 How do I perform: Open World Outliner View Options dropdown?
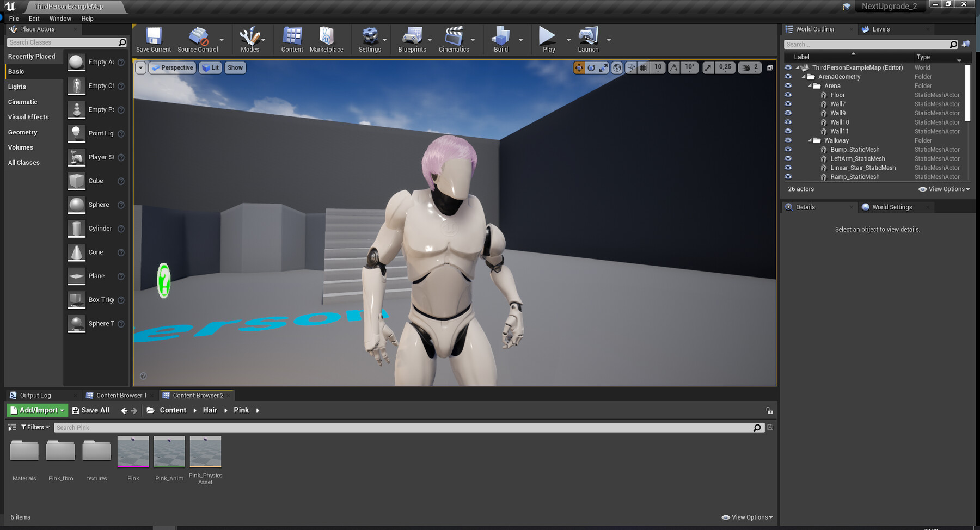[944, 189]
